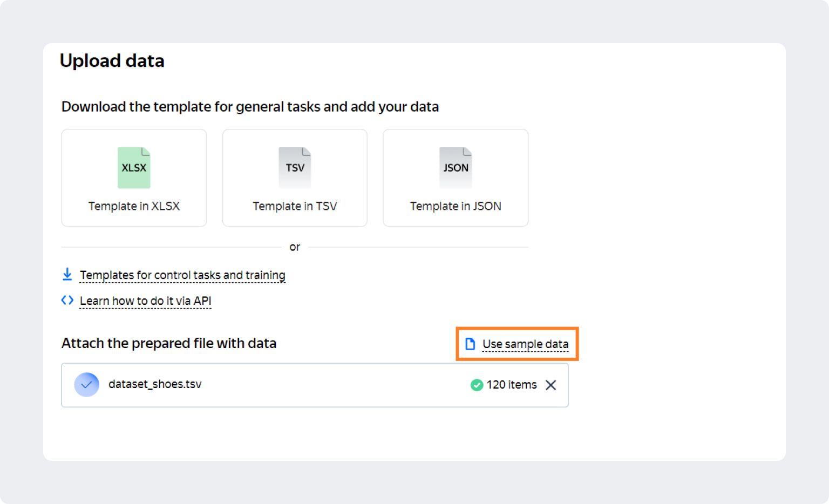Download the Template in JSON
This screenshot has width=829, height=504.
[456, 178]
